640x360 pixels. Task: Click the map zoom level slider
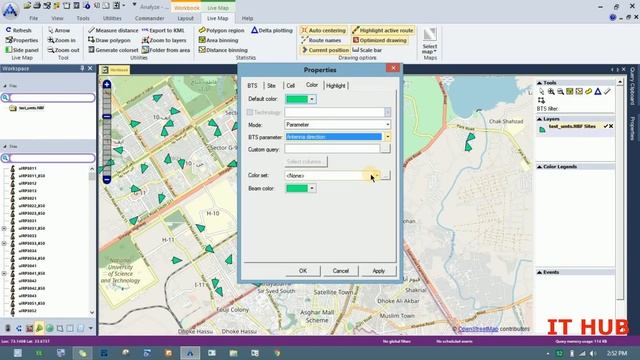[107, 117]
